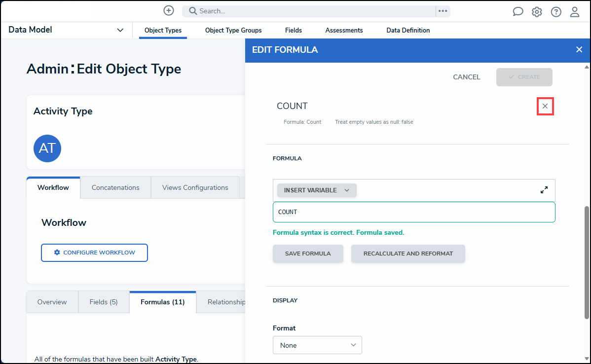Click Recalculate and Reformat button

pos(408,254)
